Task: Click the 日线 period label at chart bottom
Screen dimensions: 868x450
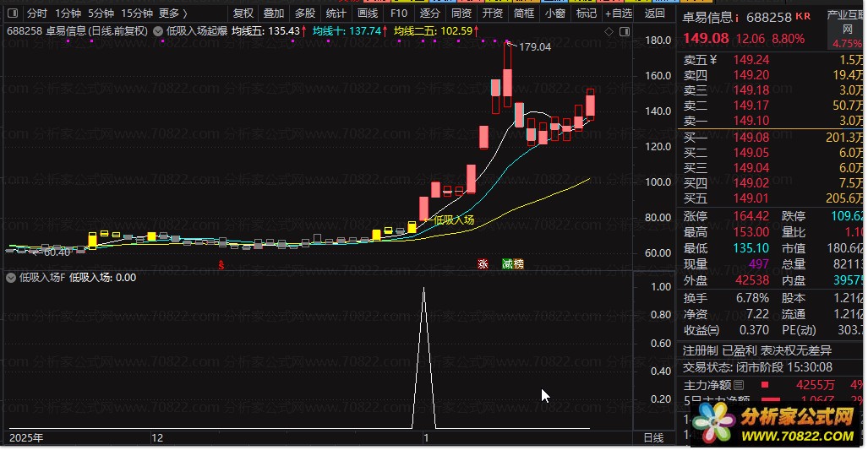Action: coord(654,438)
